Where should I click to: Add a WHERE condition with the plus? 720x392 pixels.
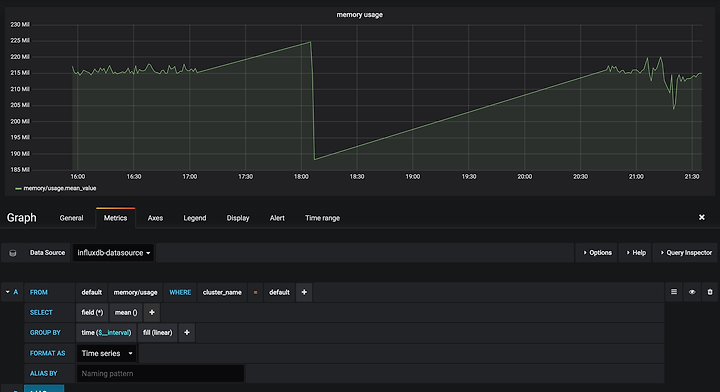pyautogui.click(x=304, y=292)
